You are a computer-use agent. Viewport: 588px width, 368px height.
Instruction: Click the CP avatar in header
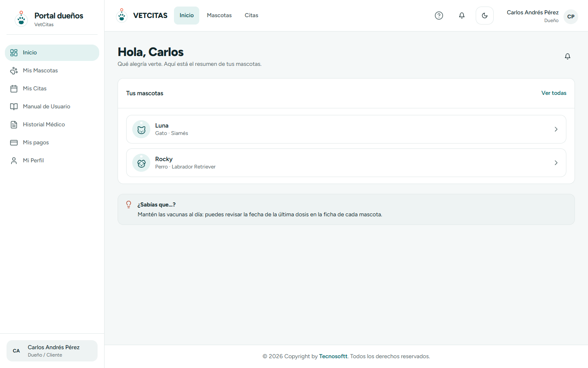571,17
